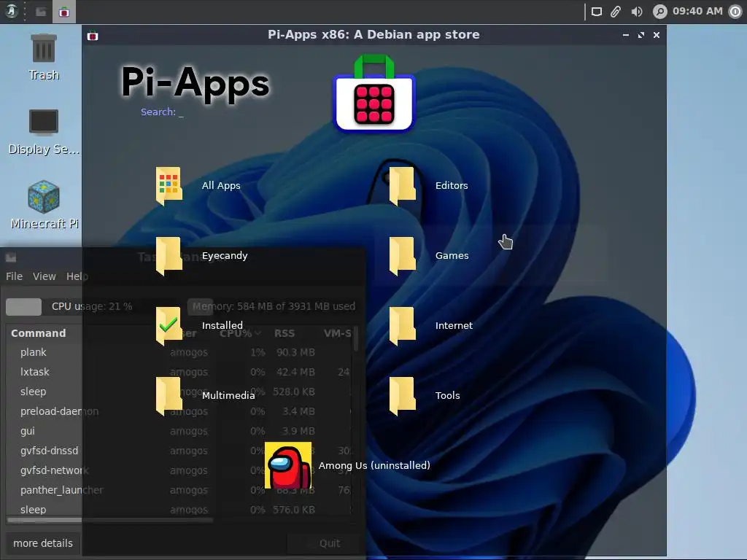Click the Games category label

pos(452,256)
